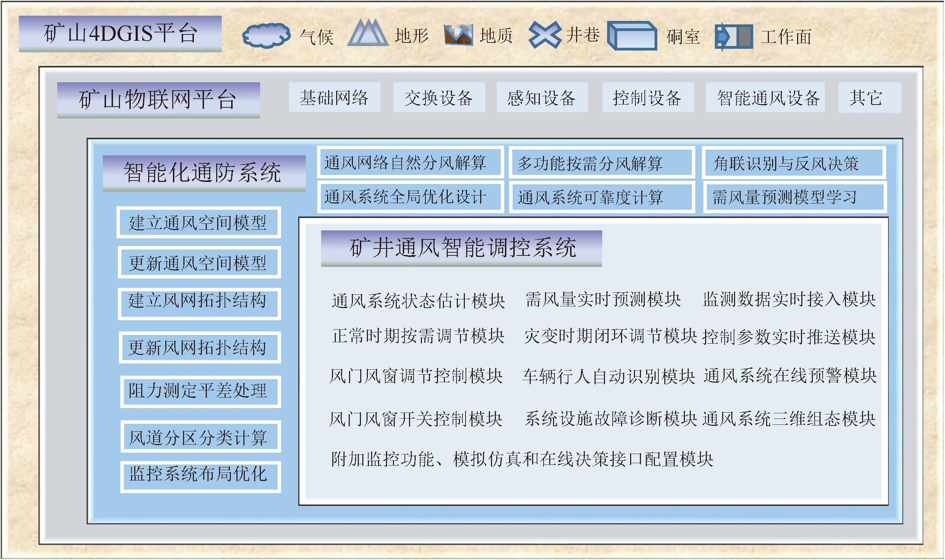The height and width of the screenshot is (560, 945).
Task: Click 通风网络自然分风解算 box
Action: click(410, 162)
